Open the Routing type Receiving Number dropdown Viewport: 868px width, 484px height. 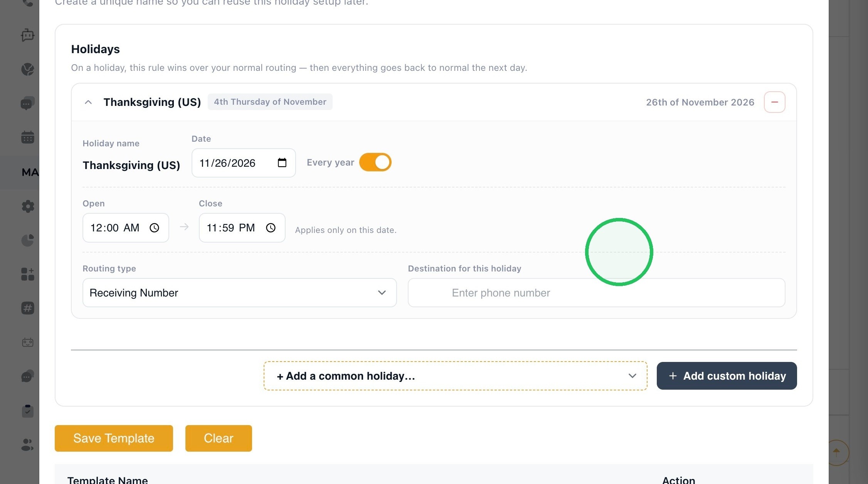239,293
